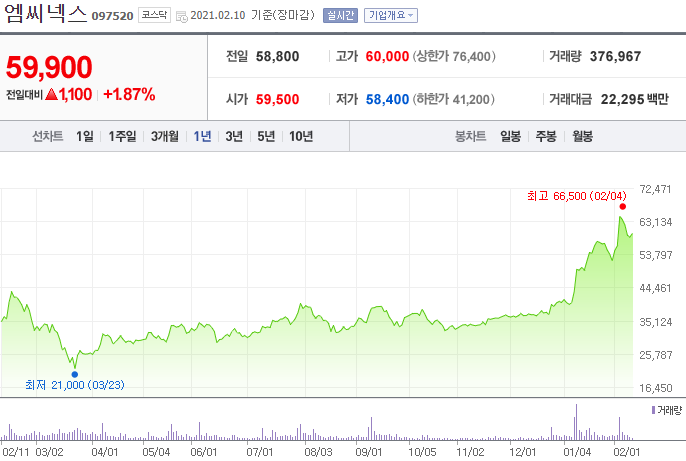The width and height of the screenshot is (686, 461).
Task: Click the red up-triangle change icon
Action: (x=51, y=94)
